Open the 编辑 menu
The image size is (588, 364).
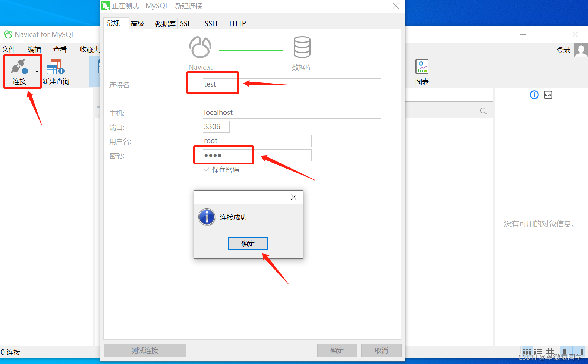[x=34, y=49]
